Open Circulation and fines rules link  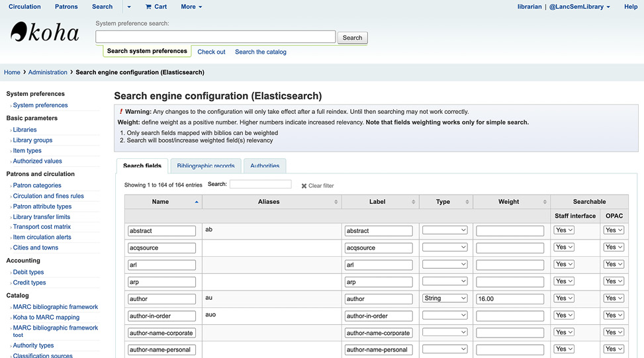48,196
